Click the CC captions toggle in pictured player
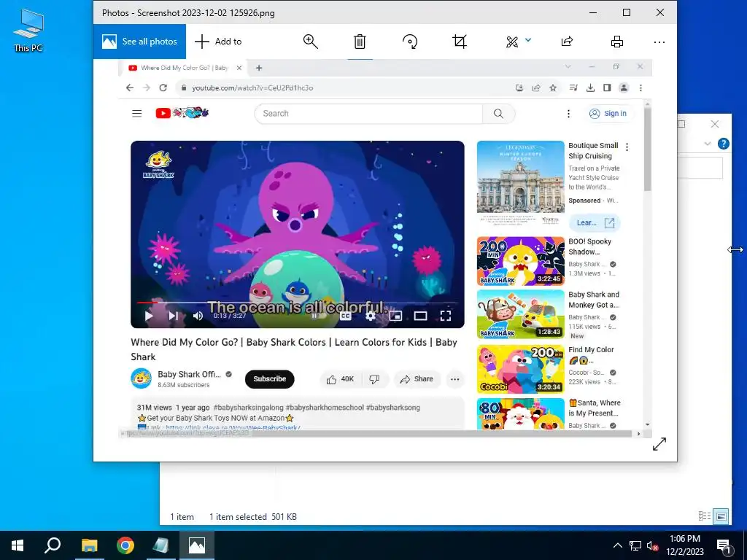This screenshot has width=747, height=560. coord(345,316)
